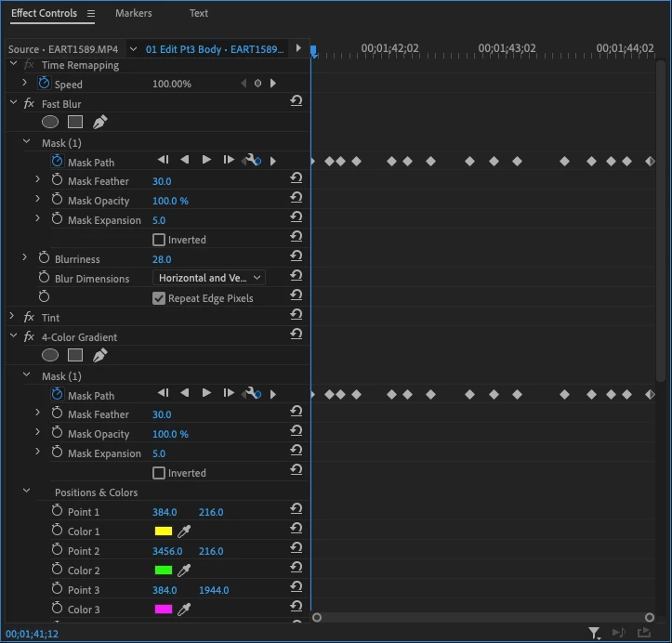
Task: Open the source clip dropdown arrow
Action: click(x=133, y=49)
